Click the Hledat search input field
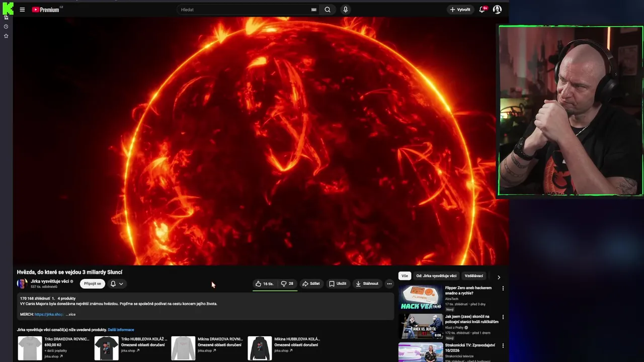The width and height of the screenshot is (644, 362). [x=245, y=10]
